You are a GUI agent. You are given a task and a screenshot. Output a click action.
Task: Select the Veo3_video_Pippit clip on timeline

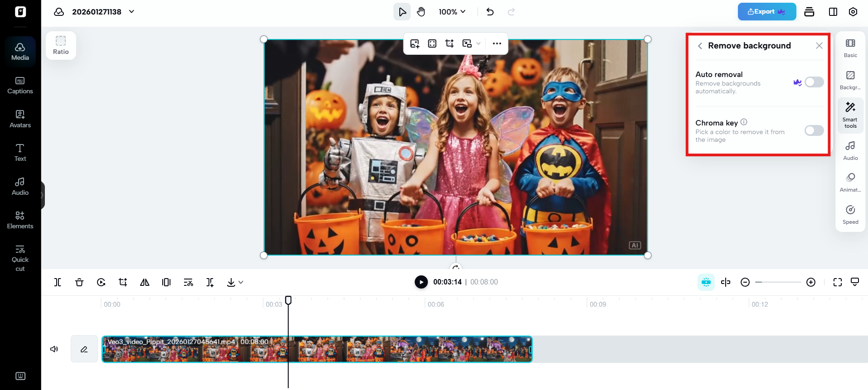(x=317, y=349)
